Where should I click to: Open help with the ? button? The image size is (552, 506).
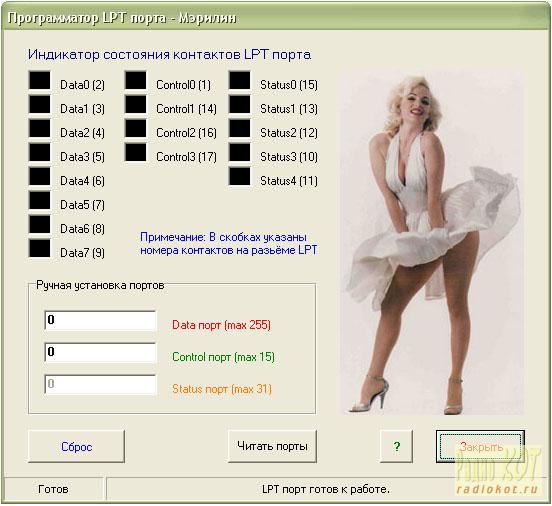pos(397,446)
